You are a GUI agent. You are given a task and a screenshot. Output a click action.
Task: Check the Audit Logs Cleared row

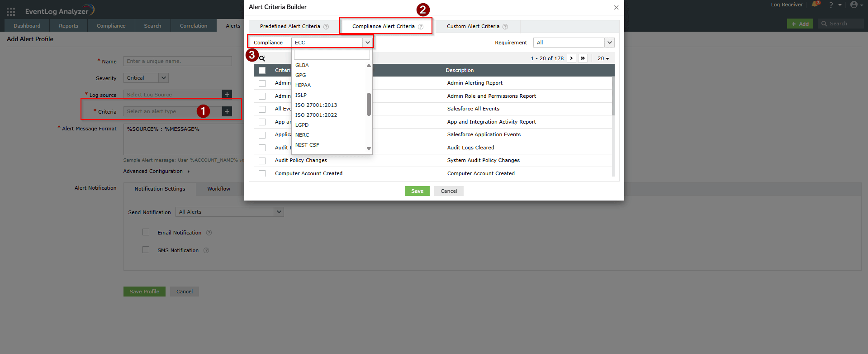[x=262, y=148]
